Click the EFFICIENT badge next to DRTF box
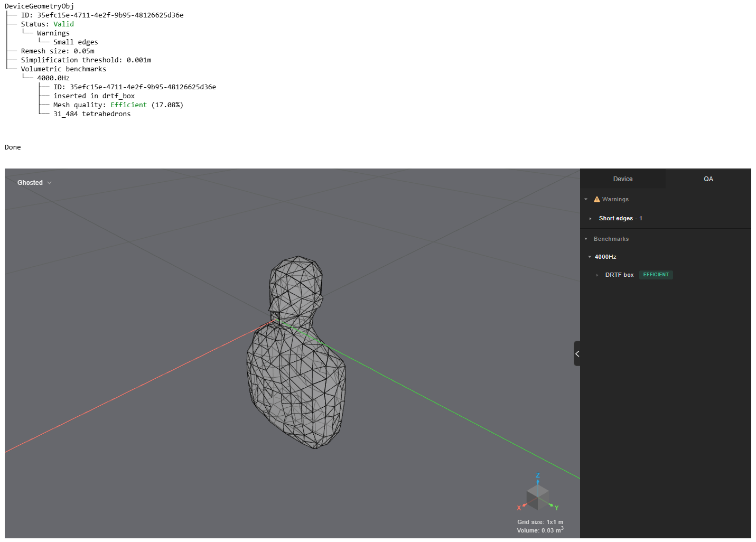756x542 pixels. 656,275
